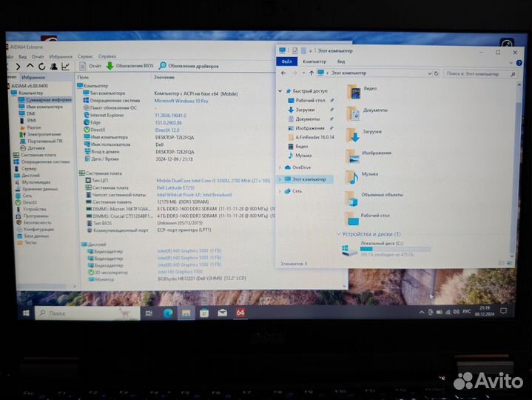Click the Поле column header
This screenshot has height=400, width=532.
click(83, 78)
